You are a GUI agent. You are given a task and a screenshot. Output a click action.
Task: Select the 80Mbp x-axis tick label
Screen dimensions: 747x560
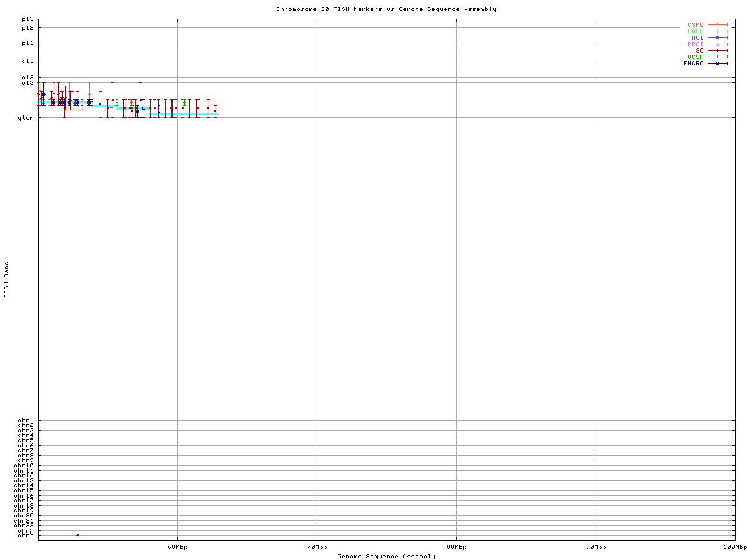[456, 547]
